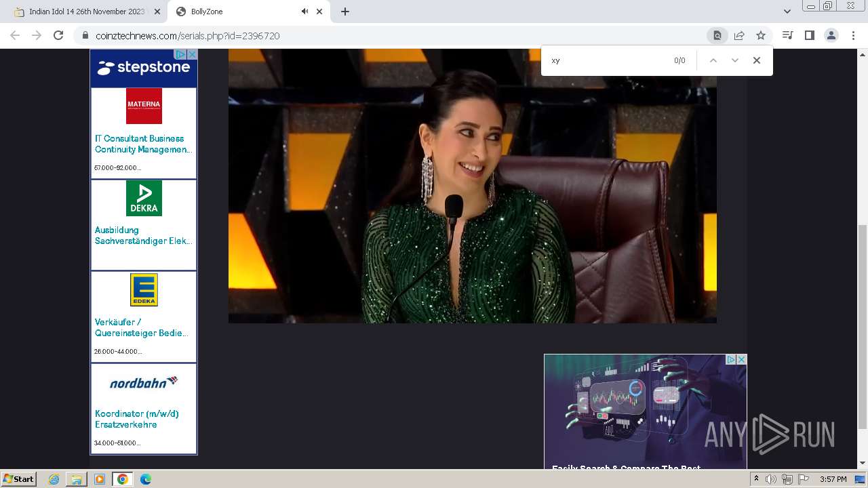Screen dimensions: 868x488
Task: Open Verkäufer / Quereinsteiger EDEKA ad
Action: (142, 327)
